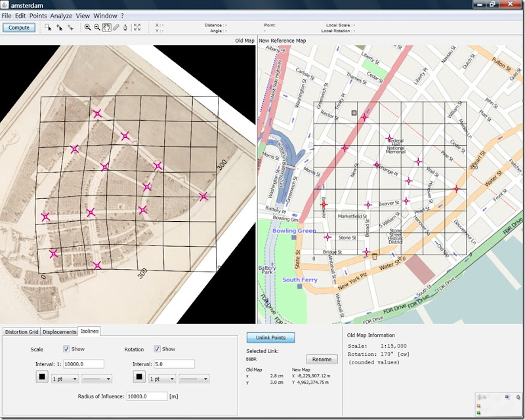Open the Rotation line style dropdown
525x420 pixels.
click(194, 379)
